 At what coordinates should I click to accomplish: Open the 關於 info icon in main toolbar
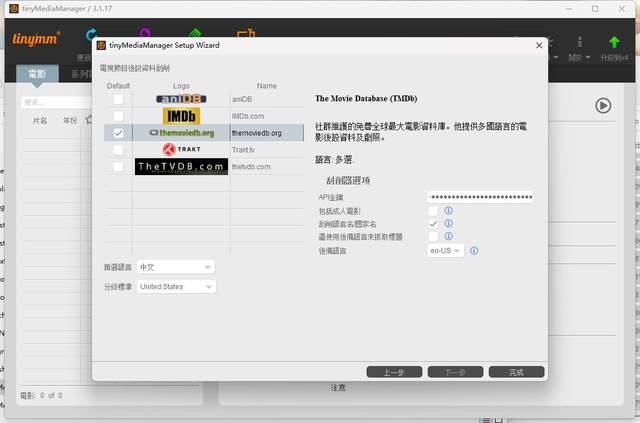coord(579,42)
